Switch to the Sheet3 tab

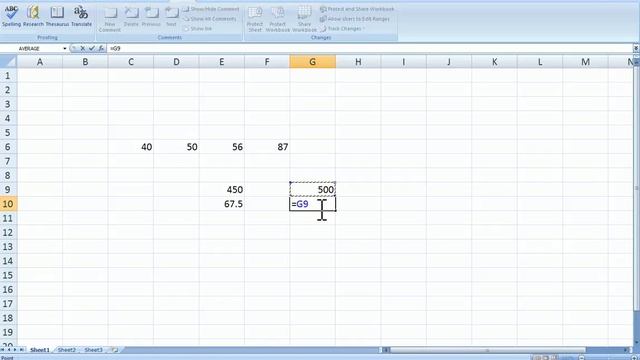(93, 350)
